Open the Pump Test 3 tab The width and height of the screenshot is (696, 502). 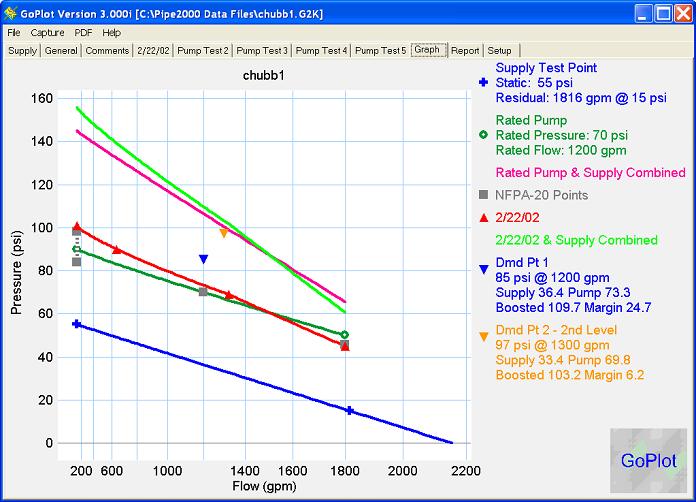pos(262,51)
